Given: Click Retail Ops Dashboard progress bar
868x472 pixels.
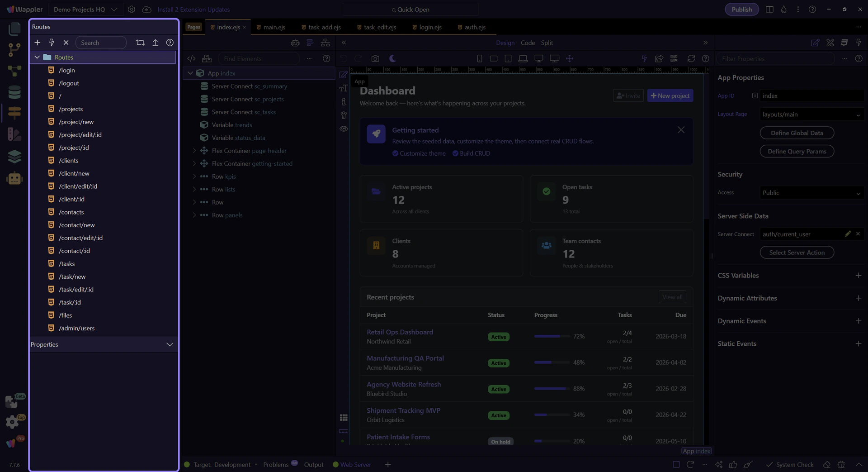Looking at the screenshot, I should [552, 336].
